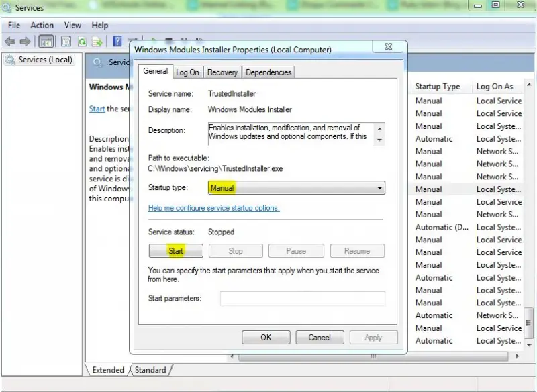Switch to the Dependencies tab
The height and width of the screenshot is (392, 537).
[268, 72]
